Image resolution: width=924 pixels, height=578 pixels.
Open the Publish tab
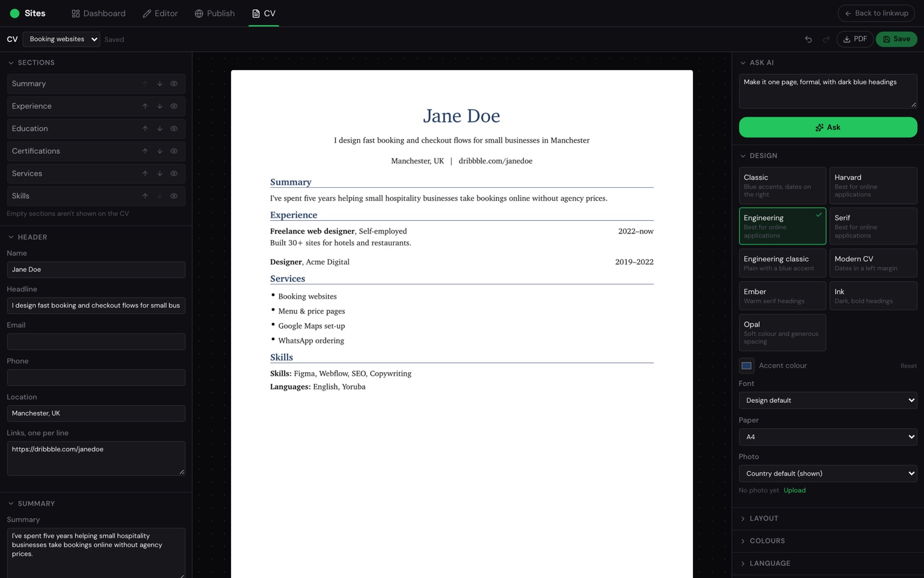[215, 13]
